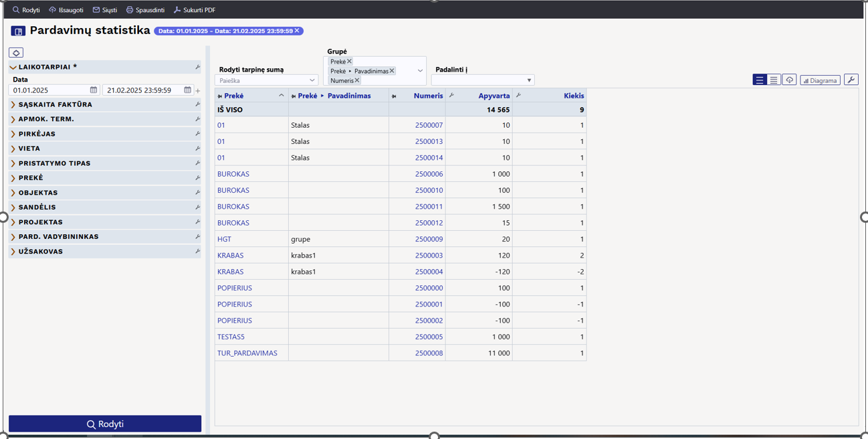
Task: Click the report icon beside Pardavimų statistika
Action: pyautogui.click(x=18, y=31)
